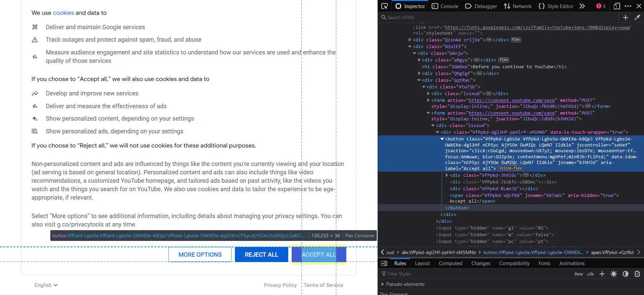Click the REJECT ALL button
This screenshot has width=644, height=295.
[x=261, y=254]
